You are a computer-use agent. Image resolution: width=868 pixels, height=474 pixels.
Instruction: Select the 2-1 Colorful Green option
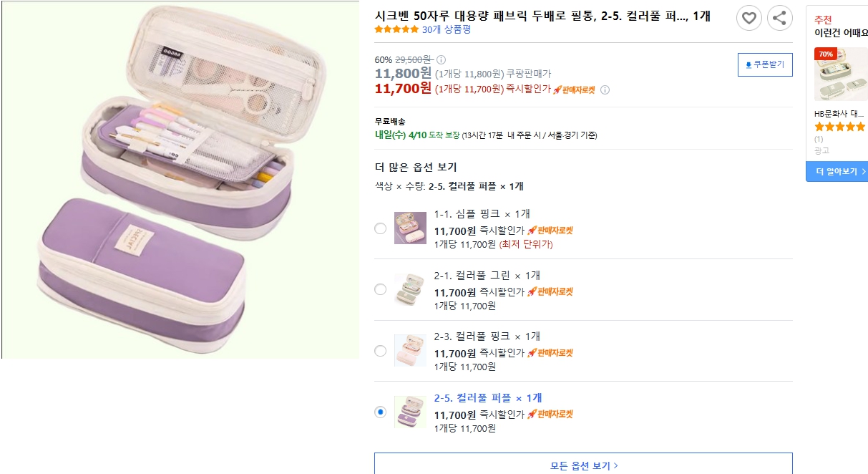click(x=381, y=289)
